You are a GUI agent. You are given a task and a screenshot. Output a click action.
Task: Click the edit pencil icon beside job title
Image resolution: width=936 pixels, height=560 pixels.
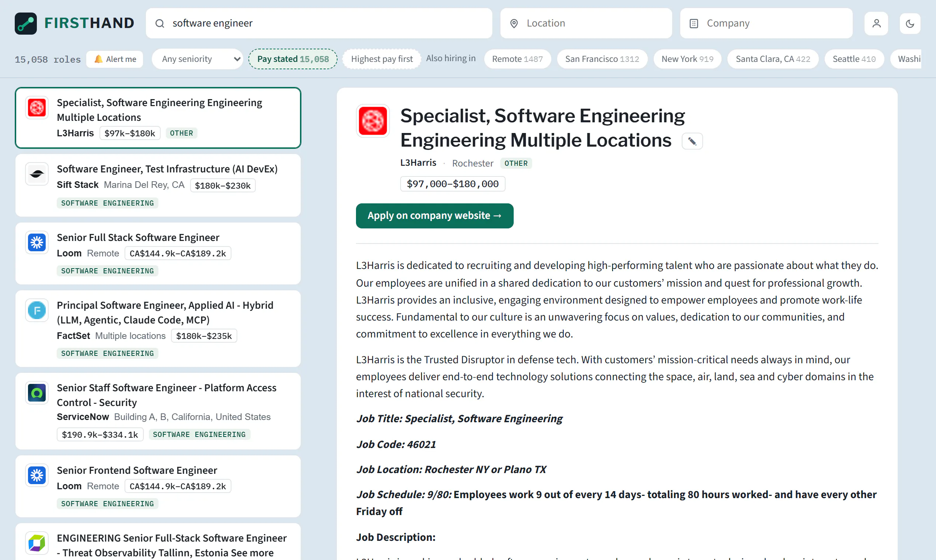[692, 141]
